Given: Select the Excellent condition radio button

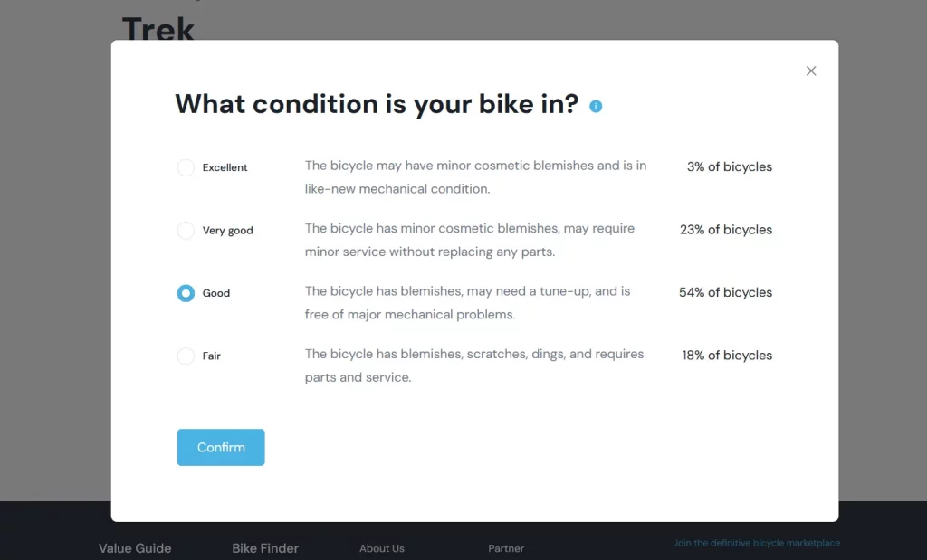Looking at the screenshot, I should click(x=186, y=167).
